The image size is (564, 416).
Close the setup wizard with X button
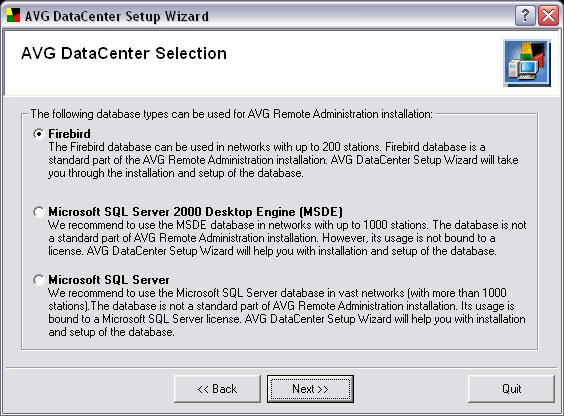click(x=549, y=16)
